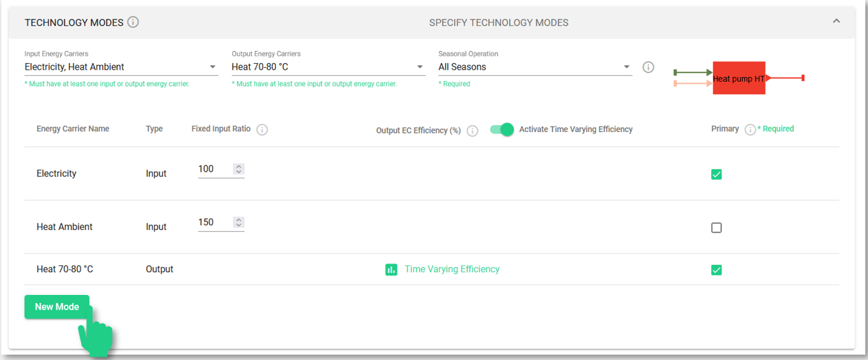Click Heat Ambient fixed input ratio field
This screenshot has height=360, width=868.
pos(214,223)
